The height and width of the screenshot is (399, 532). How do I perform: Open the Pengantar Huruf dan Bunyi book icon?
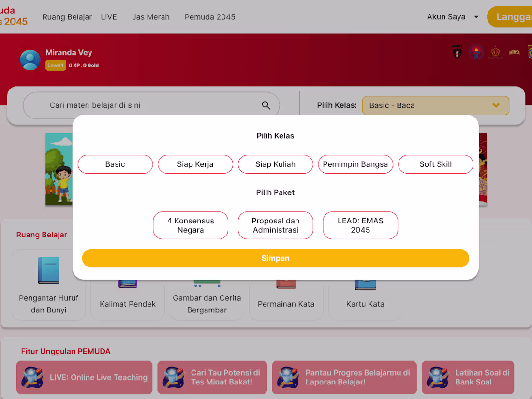[49, 270]
